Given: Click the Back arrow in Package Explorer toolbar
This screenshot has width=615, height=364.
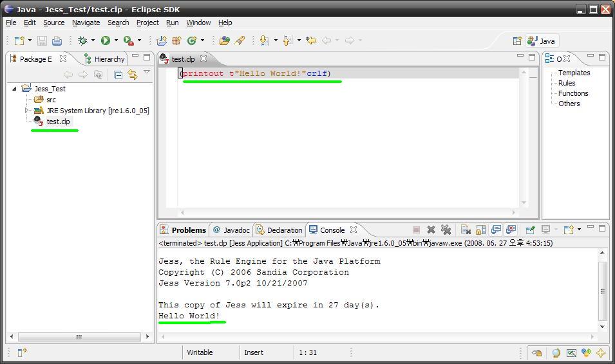Looking at the screenshot, I should coord(68,75).
